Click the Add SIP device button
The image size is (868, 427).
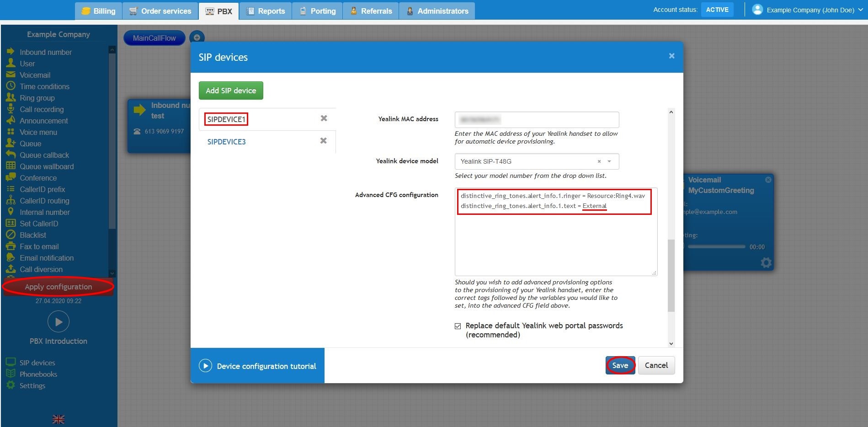231,91
